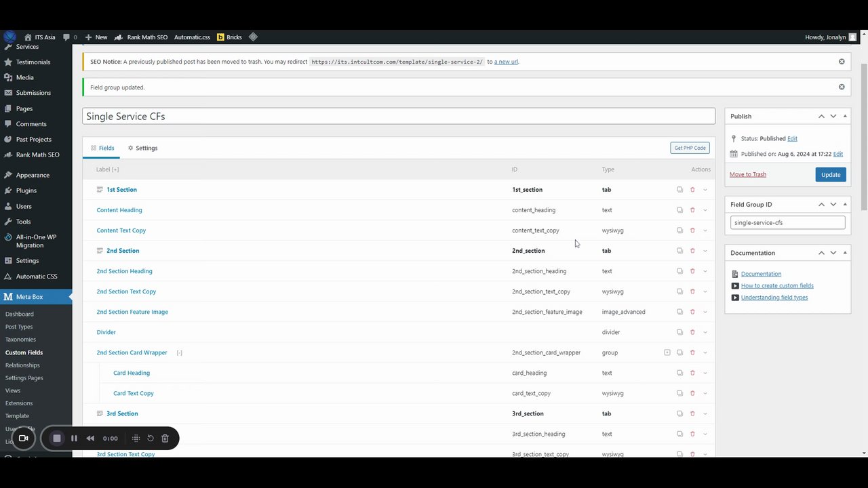Add subfield to 2nd Section Card Wrapper
The width and height of the screenshot is (868, 488).
click(x=667, y=352)
